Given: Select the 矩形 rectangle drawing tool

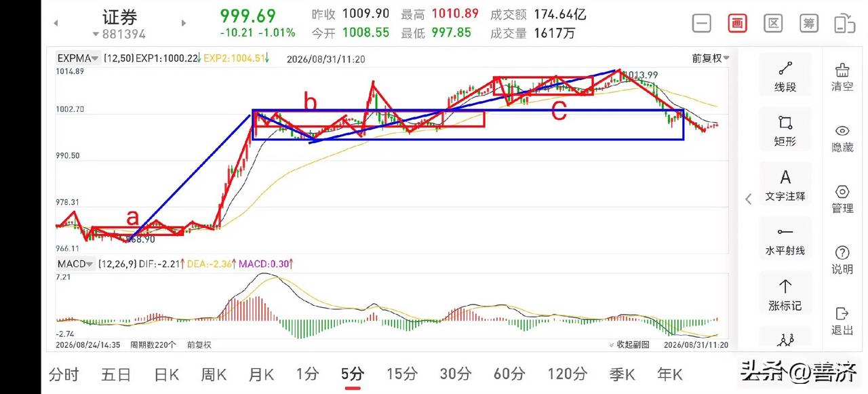Looking at the screenshot, I should (785, 131).
